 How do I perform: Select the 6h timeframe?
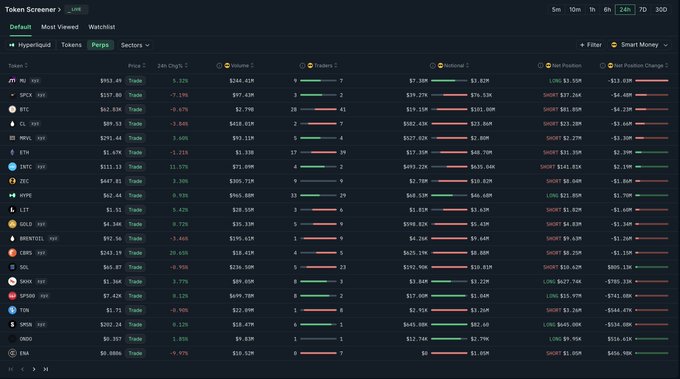point(607,10)
